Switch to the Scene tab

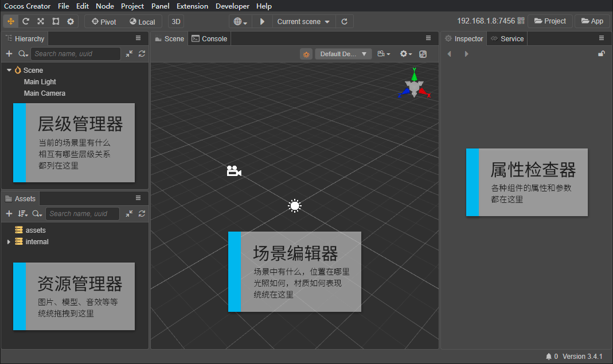coord(169,39)
